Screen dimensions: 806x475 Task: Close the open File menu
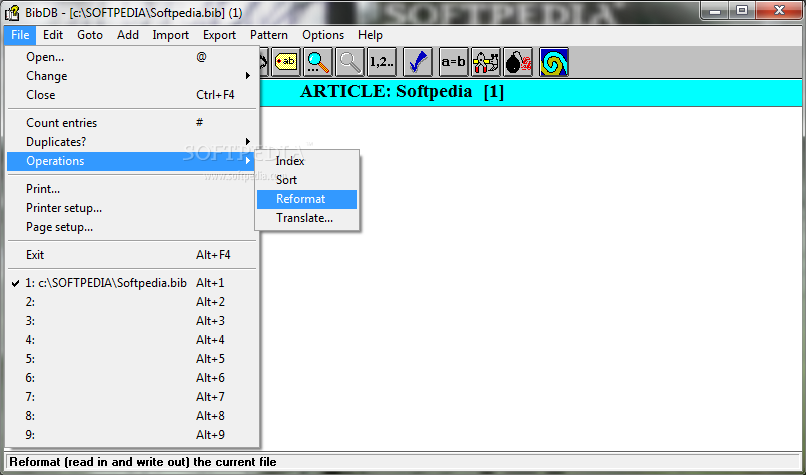point(21,35)
